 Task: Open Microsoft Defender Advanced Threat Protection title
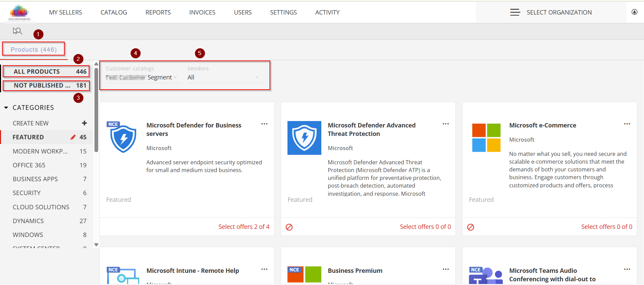pyautogui.click(x=371, y=129)
